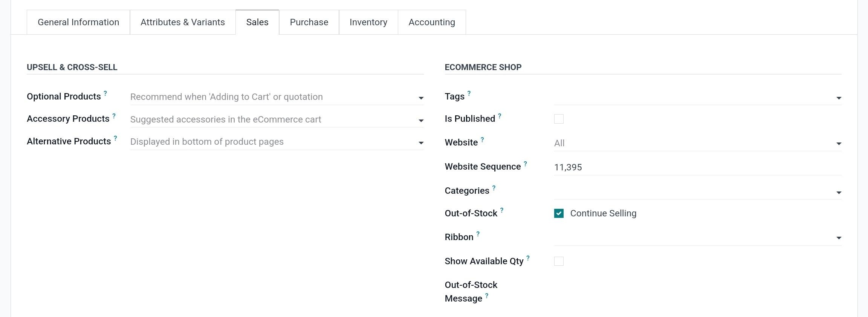Click help icon next to Show Available Qty

[528, 258]
